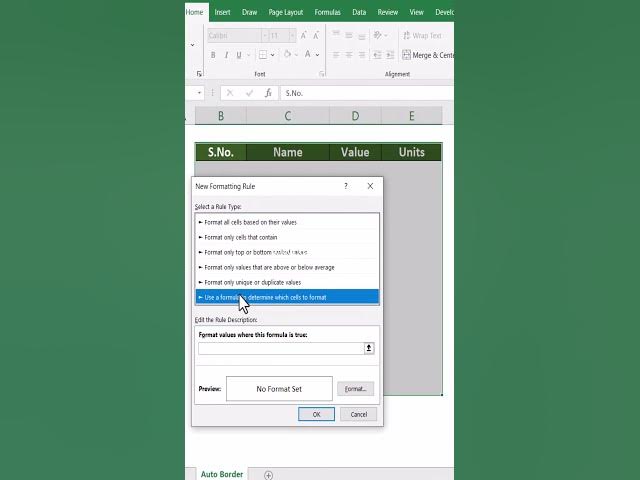Open the Data ribbon tab

click(x=359, y=12)
